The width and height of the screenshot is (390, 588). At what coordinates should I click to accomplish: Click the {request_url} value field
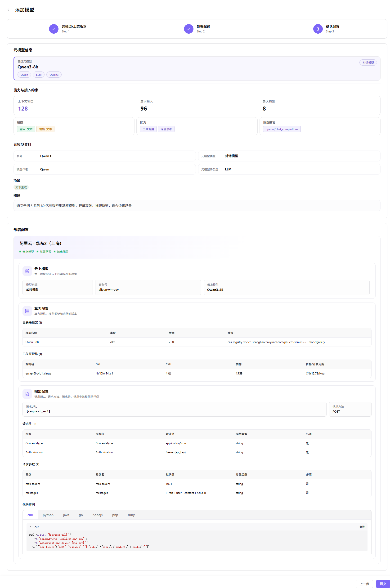coord(174,409)
